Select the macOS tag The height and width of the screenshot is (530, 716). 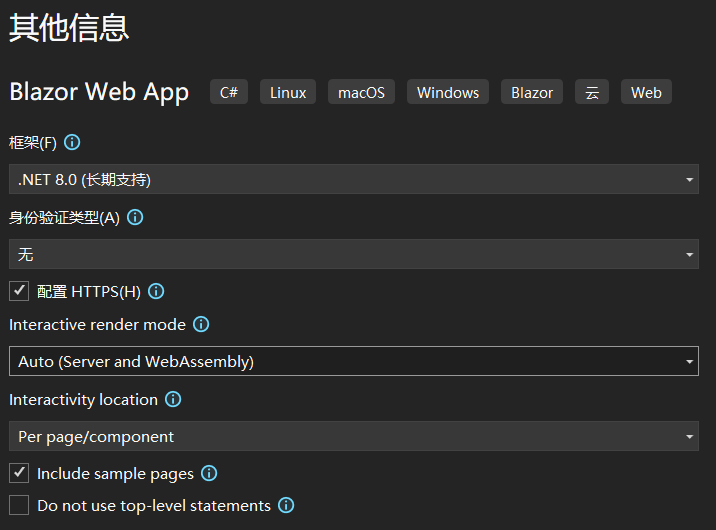coord(361,92)
